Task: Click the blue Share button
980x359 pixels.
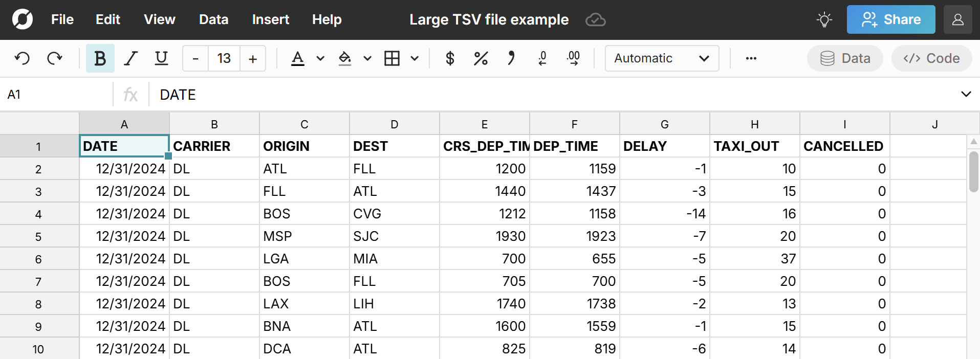Action: click(890, 20)
